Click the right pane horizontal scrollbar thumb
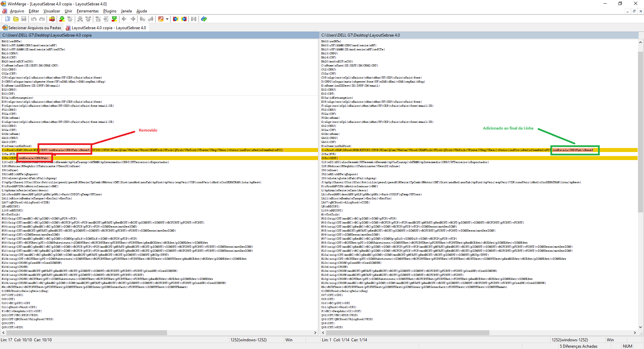This screenshot has width=644, height=349. (x=407, y=333)
